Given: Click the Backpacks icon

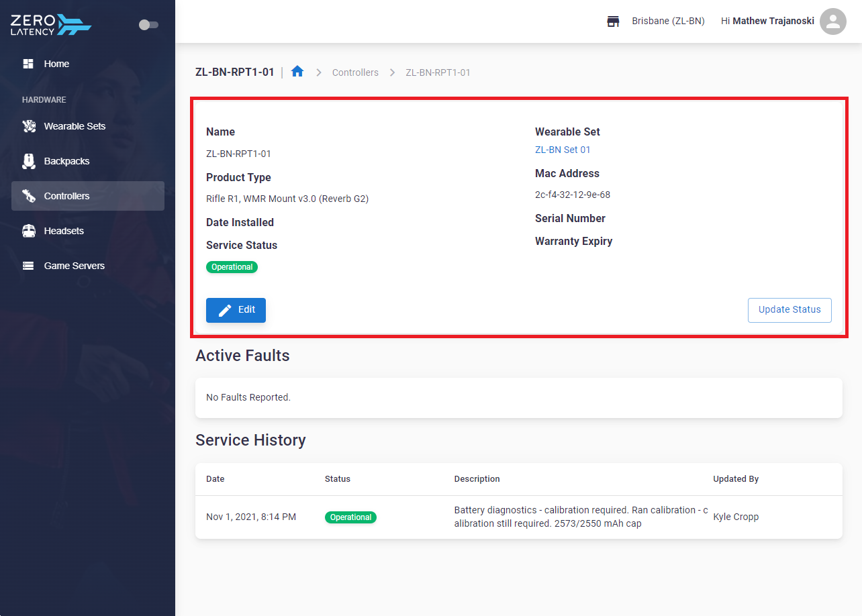Looking at the screenshot, I should click(x=28, y=161).
